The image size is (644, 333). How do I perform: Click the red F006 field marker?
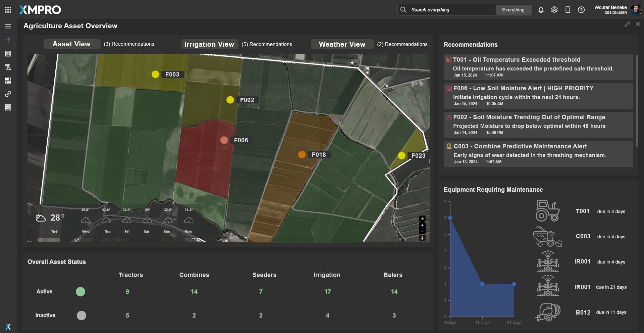point(224,140)
